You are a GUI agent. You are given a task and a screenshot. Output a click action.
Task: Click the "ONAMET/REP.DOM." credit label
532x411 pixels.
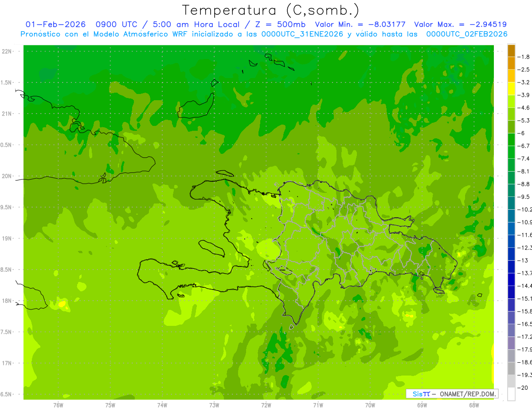(467, 394)
